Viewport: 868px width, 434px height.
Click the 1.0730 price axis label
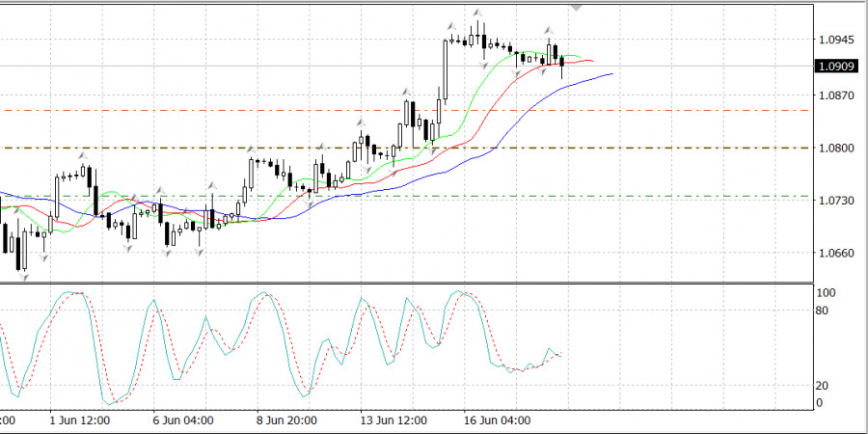834,202
